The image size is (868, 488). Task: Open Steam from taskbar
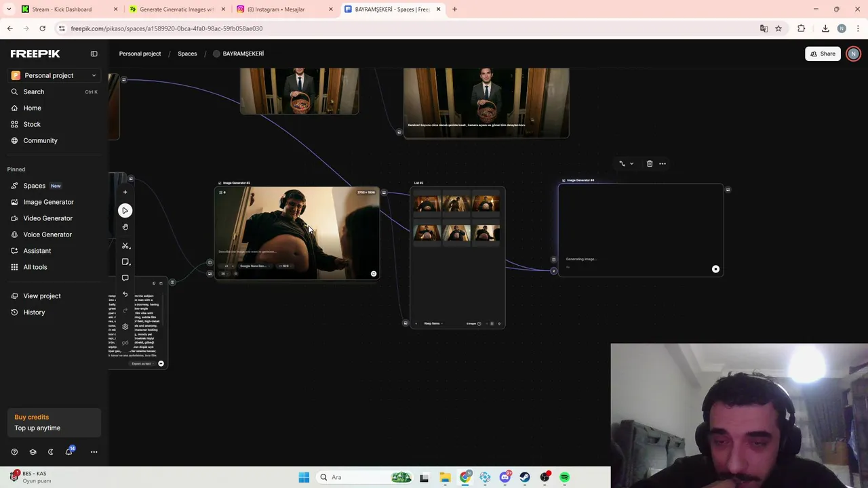tap(525, 477)
